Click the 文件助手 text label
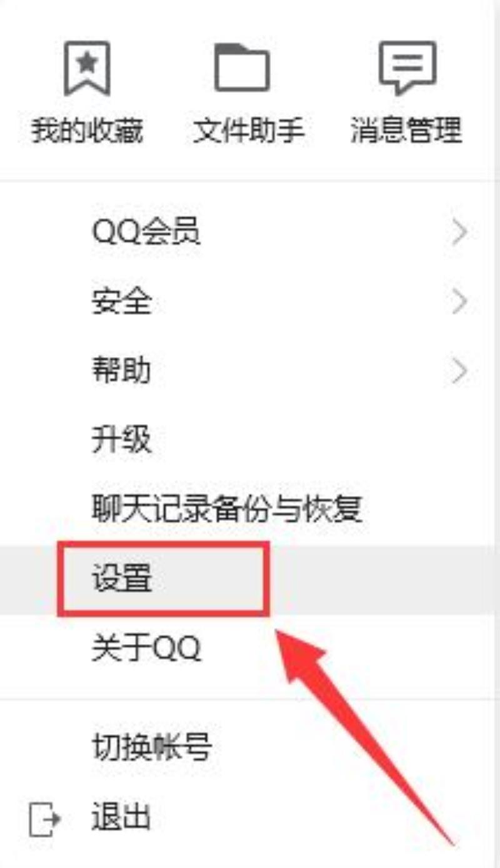500x868 pixels. click(x=248, y=131)
